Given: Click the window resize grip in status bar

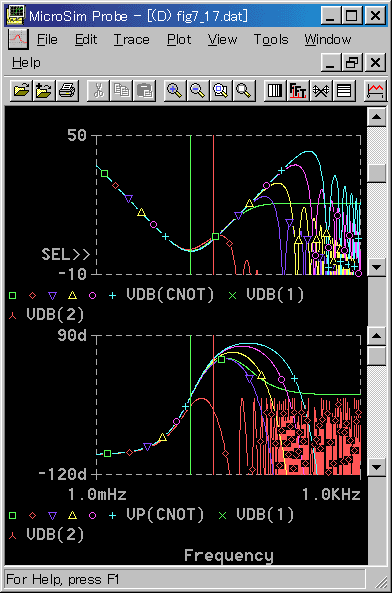Looking at the screenshot, I should click(x=382, y=582).
